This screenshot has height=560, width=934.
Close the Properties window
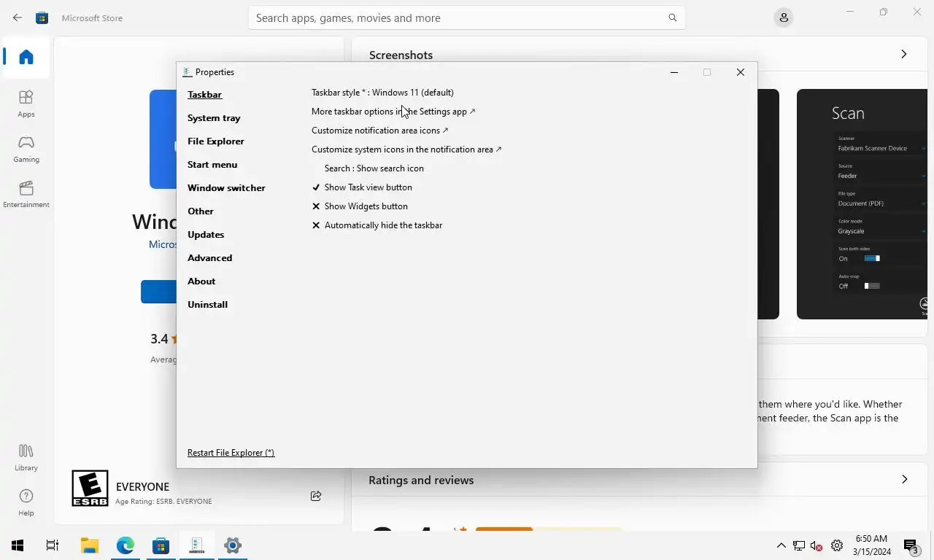click(x=740, y=72)
